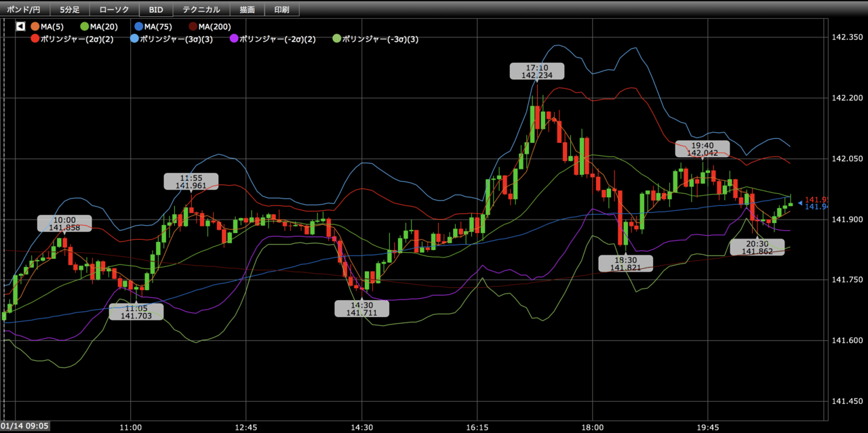The width and height of the screenshot is (868, 433).
Task: Open the テクニカル menu
Action: (201, 9)
